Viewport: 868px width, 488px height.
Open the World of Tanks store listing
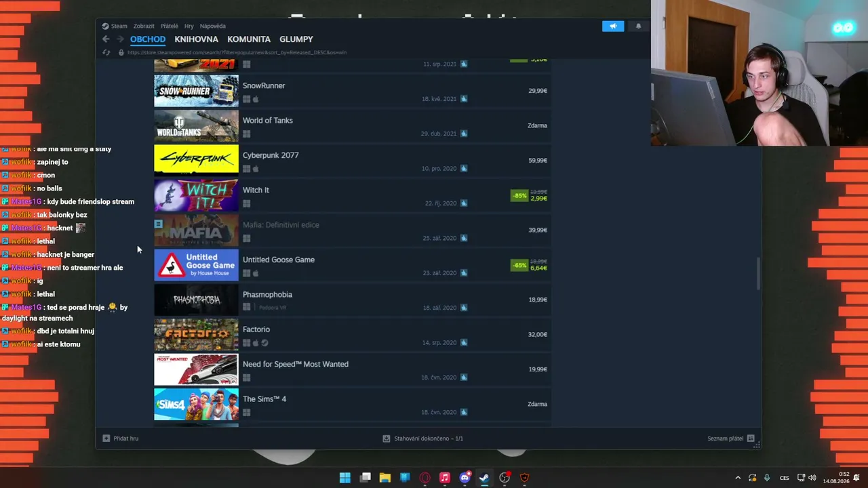(352, 125)
